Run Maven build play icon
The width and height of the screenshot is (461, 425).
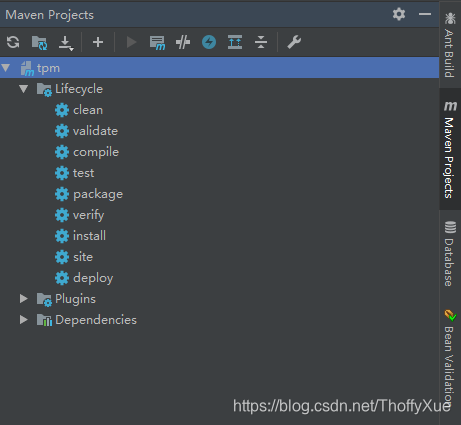click(131, 42)
